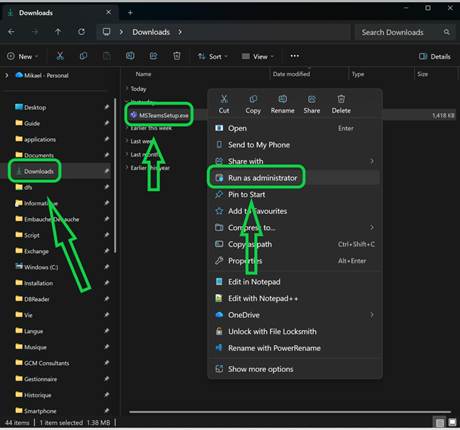Click the Cut icon in the toolbar
Image resolution: width=460 pixels, height=430 pixels.
pyautogui.click(x=60, y=56)
